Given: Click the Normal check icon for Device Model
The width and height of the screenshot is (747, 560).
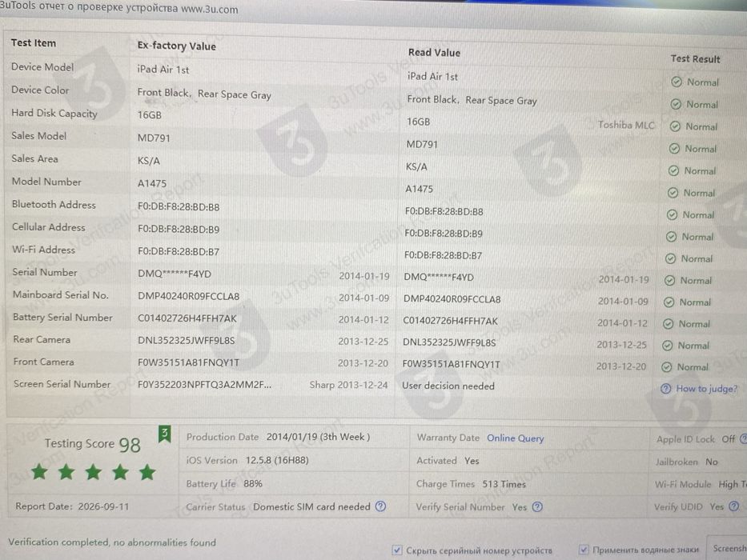Looking at the screenshot, I should (x=677, y=82).
